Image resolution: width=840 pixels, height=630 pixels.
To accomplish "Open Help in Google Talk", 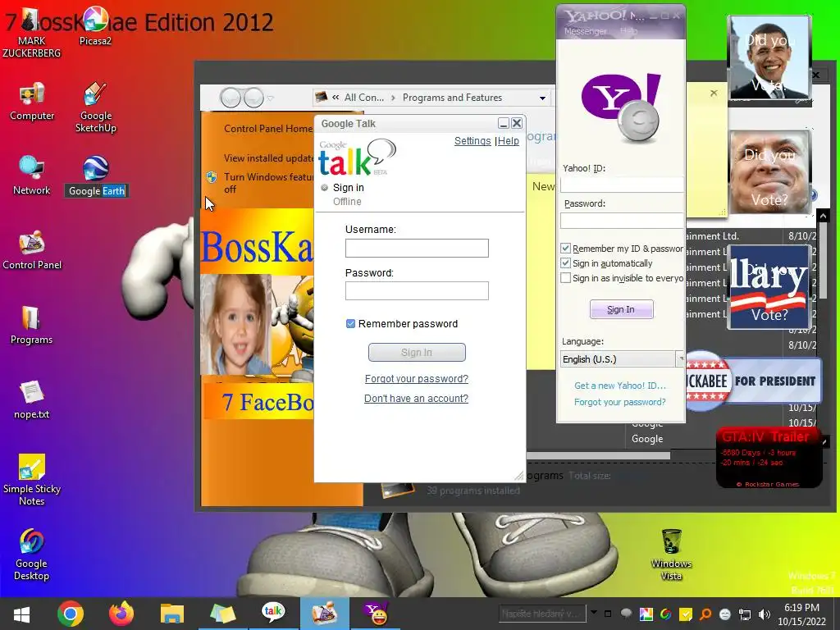I will (509, 141).
